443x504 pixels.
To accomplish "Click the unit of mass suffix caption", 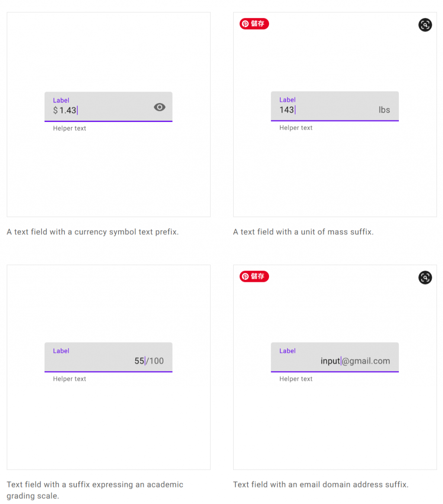I will click(x=303, y=232).
